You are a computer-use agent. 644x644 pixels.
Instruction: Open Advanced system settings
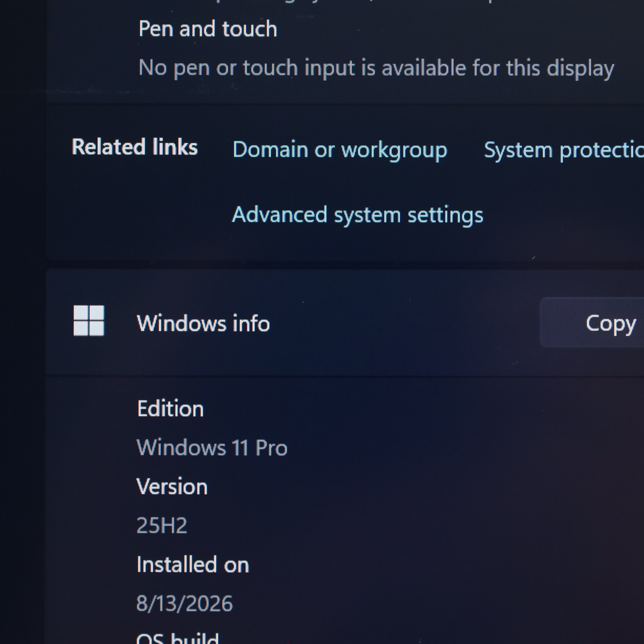(357, 215)
